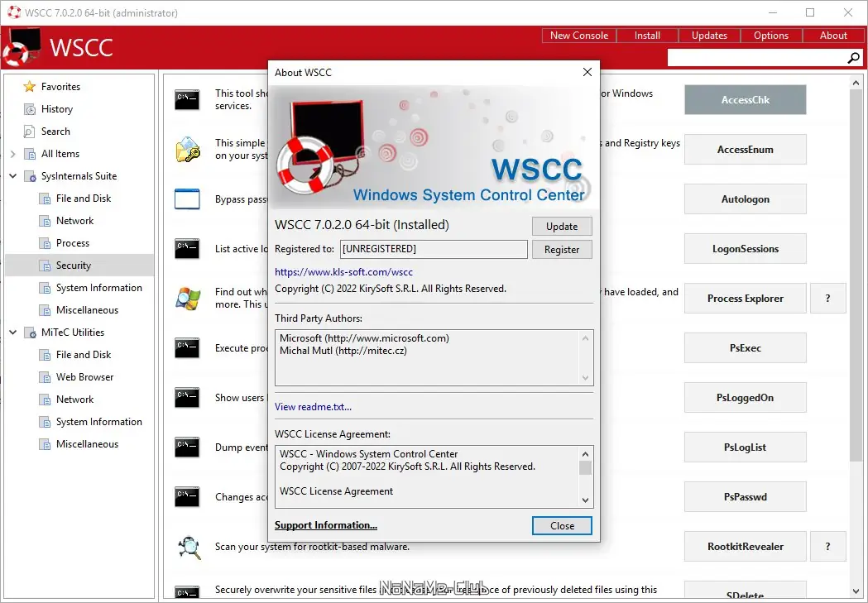
Task: Launch RootkitRevealer button
Action: (745, 547)
